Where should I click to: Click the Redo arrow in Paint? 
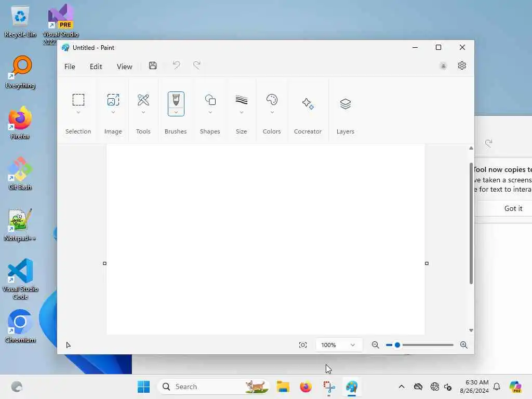[197, 65]
